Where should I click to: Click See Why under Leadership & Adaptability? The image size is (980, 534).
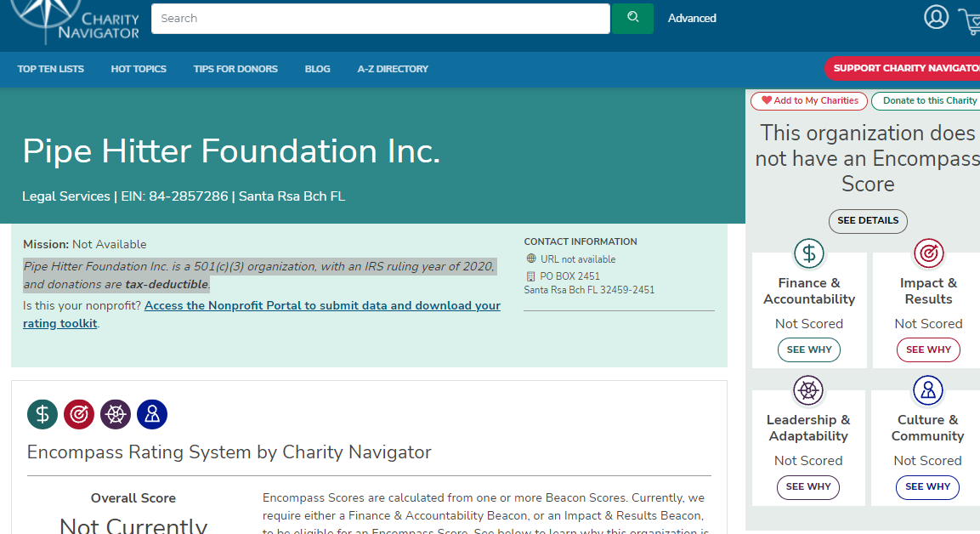(x=808, y=487)
